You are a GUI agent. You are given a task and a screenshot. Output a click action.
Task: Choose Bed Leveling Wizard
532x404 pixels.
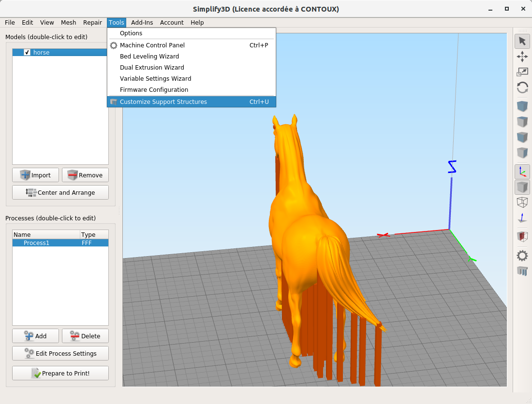click(x=192, y=56)
